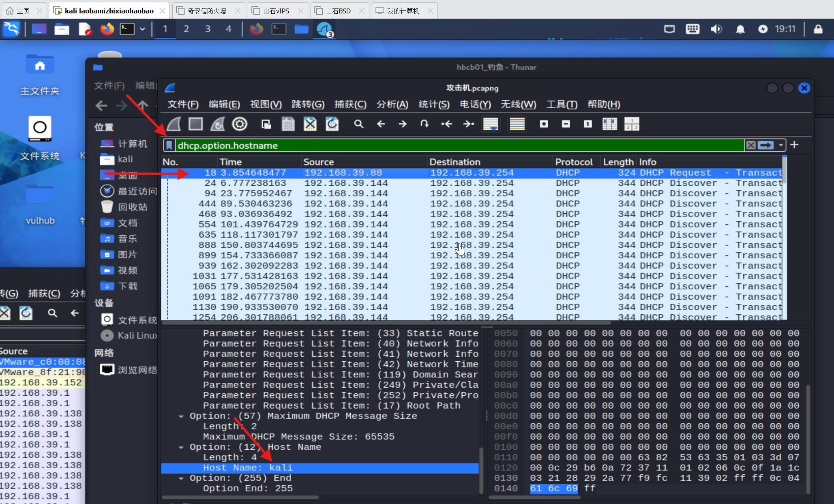
Task: Open a capture file icon
Action: pyautogui.click(x=266, y=124)
